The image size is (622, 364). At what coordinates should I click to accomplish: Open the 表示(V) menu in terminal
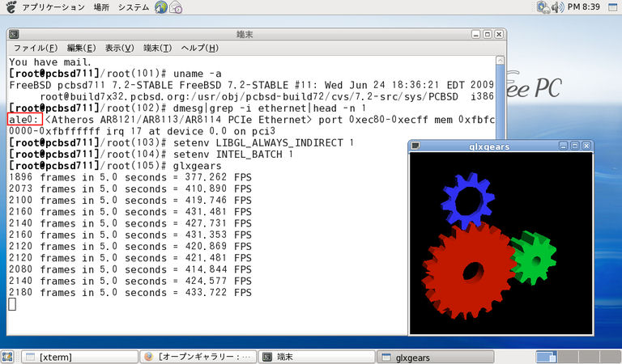[119, 48]
